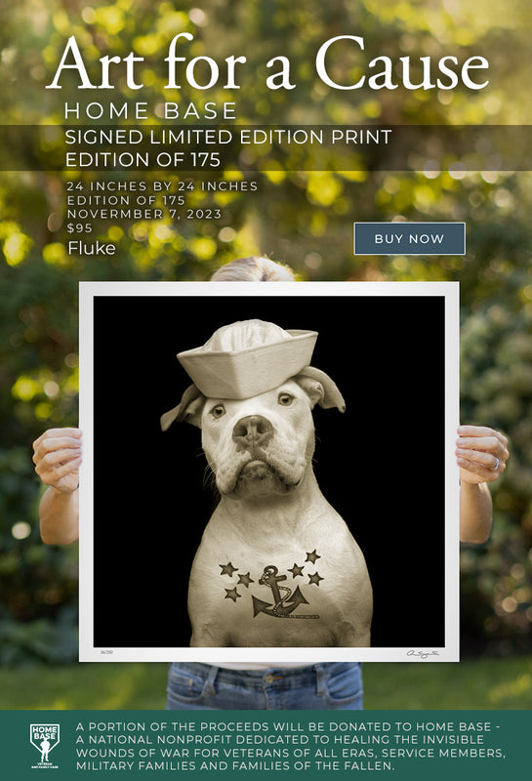Click the hand wearing a ring

point(481,454)
